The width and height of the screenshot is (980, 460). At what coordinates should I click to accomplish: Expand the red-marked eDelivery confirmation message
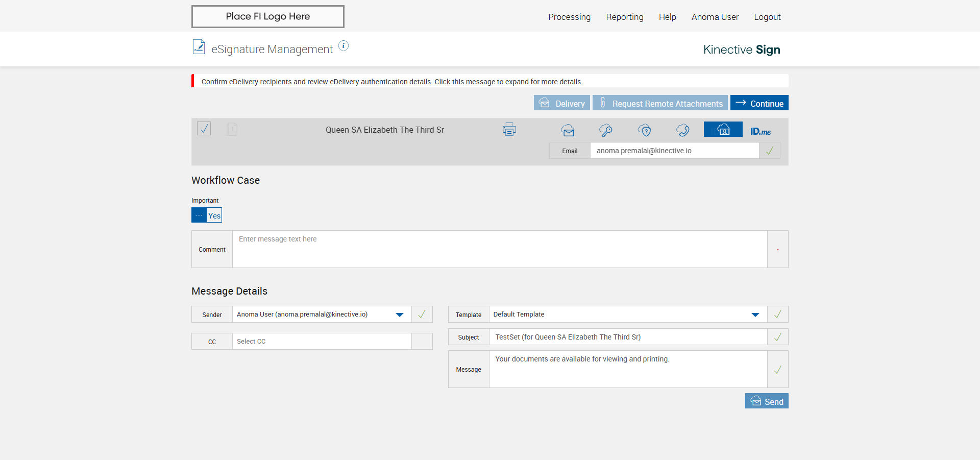391,82
